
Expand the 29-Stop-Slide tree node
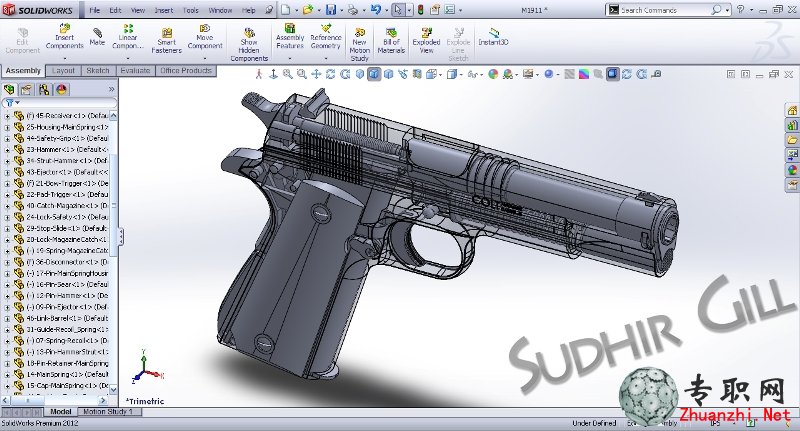click(x=7, y=229)
